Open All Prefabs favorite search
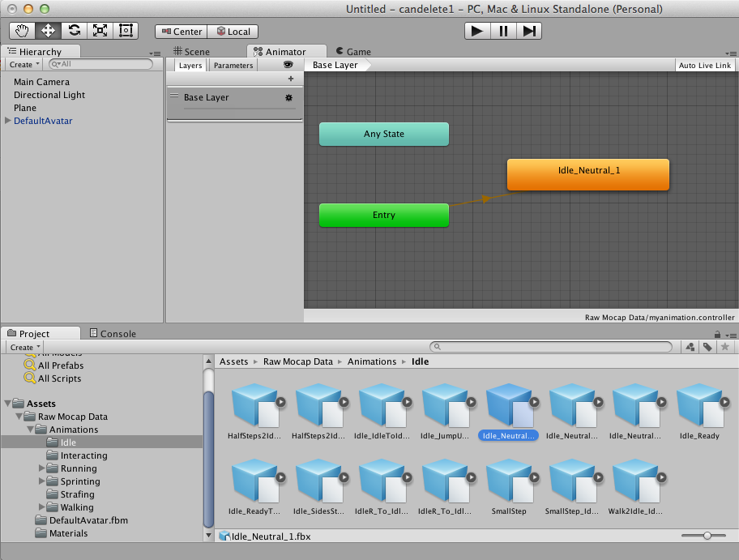Viewport: 739px width, 560px height. click(x=53, y=365)
